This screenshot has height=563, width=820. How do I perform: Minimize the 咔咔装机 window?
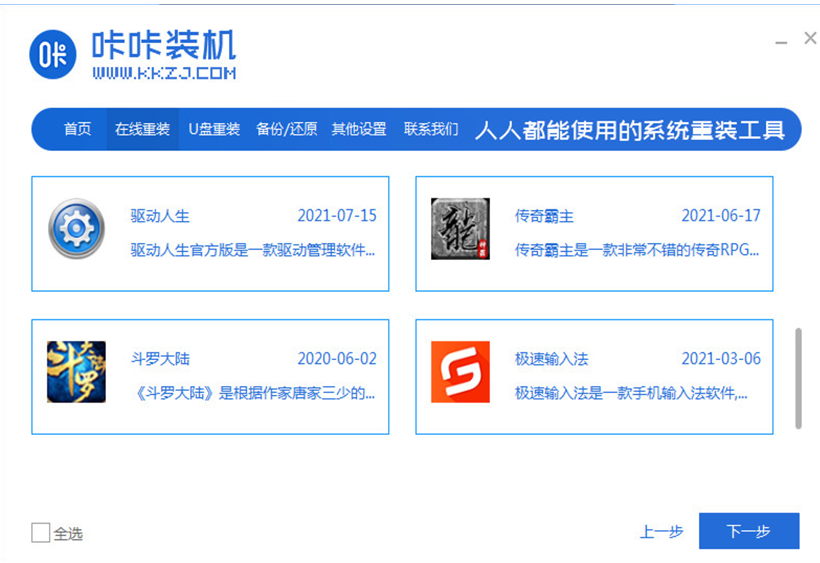(781, 40)
